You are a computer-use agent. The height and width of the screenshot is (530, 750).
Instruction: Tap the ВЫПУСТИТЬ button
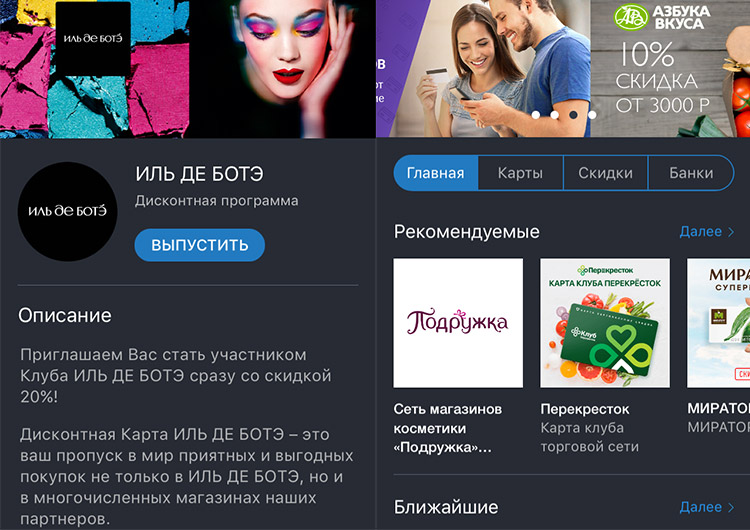click(x=199, y=245)
